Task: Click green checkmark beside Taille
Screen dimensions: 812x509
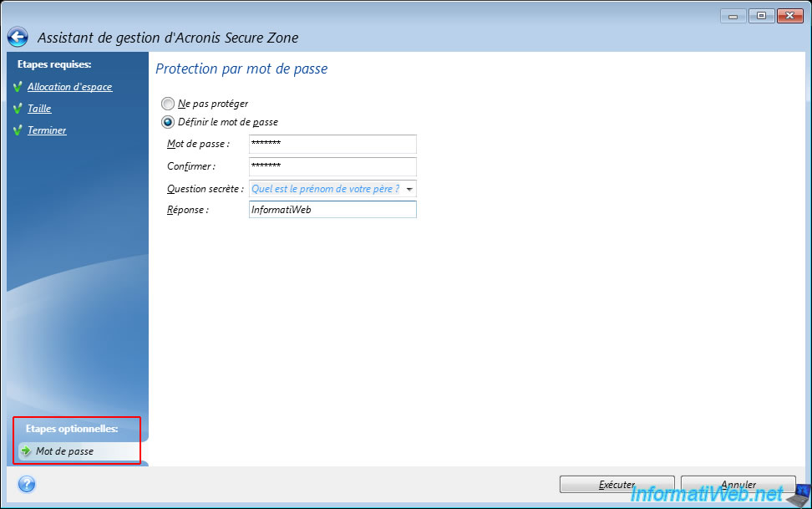Action: (18, 109)
